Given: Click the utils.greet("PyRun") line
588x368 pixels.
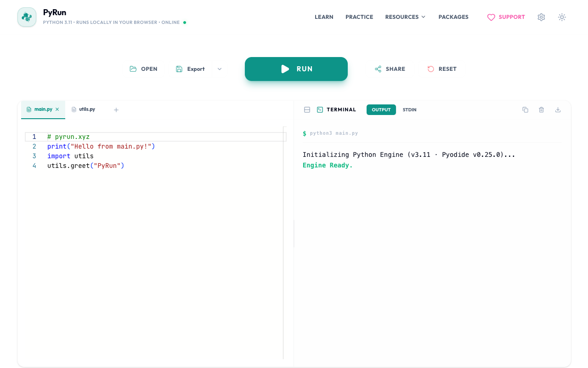Looking at the screenshot, I should [x=86, y=166].
